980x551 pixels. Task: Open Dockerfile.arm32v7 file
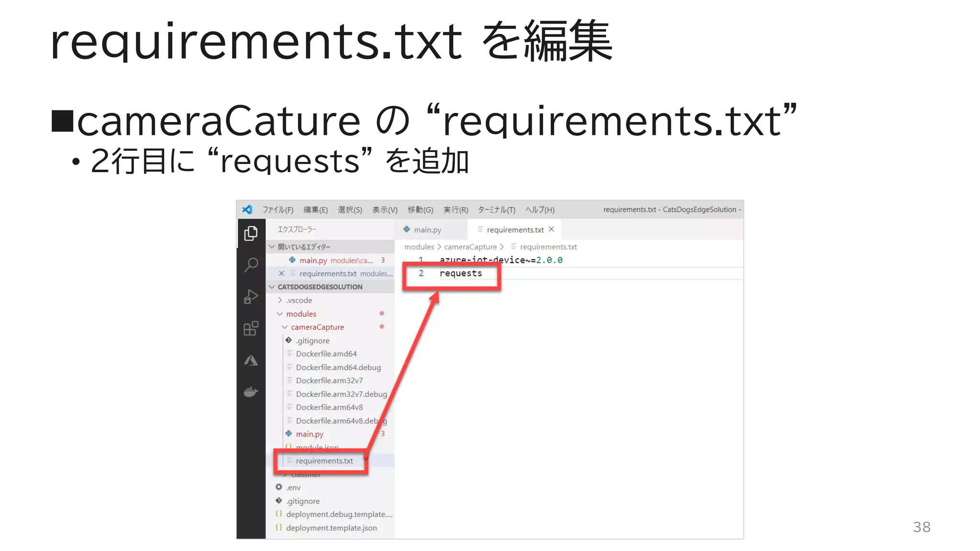click(x=330, y=381)
